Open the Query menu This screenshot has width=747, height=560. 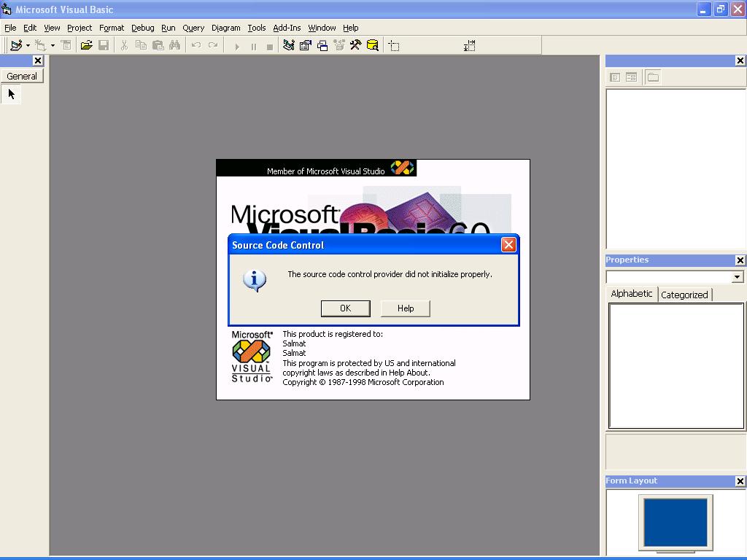tap(193, 28)
